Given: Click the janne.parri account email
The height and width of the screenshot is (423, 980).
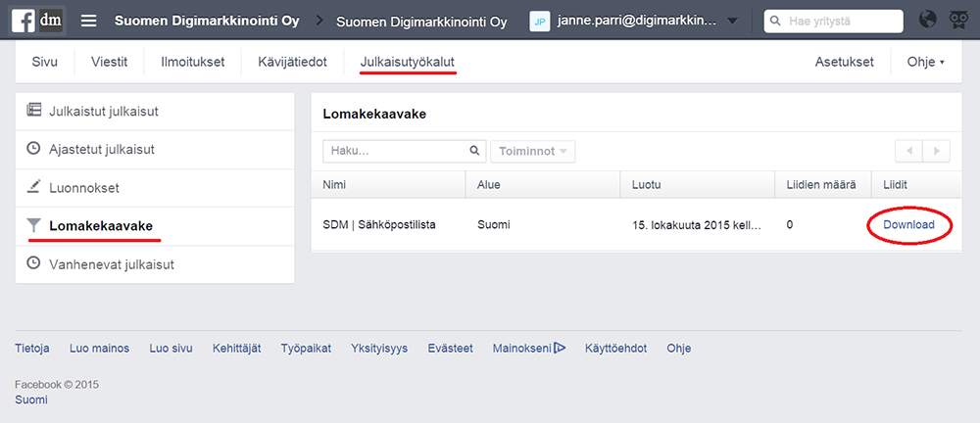Looking at the screenshot, I should (637, 22).
